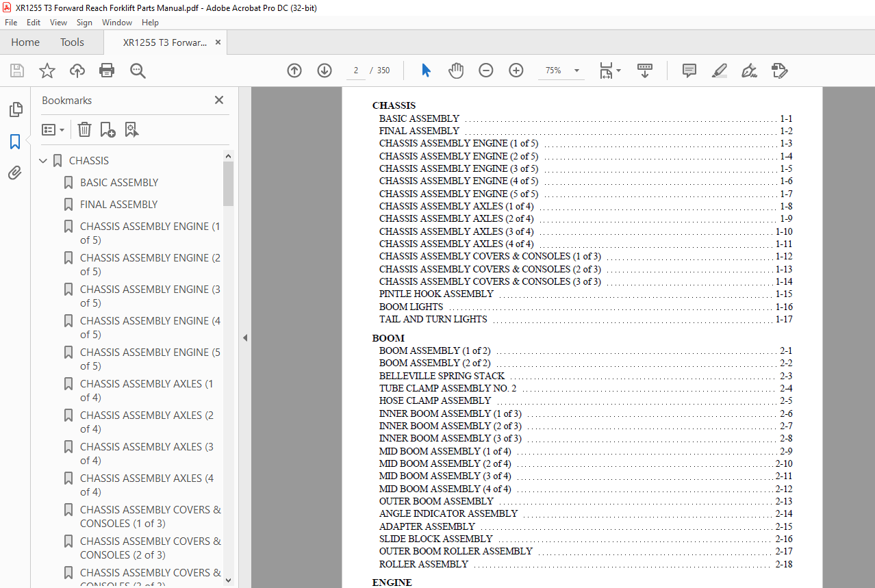Go to previous page arrow

tap(294, 71)
